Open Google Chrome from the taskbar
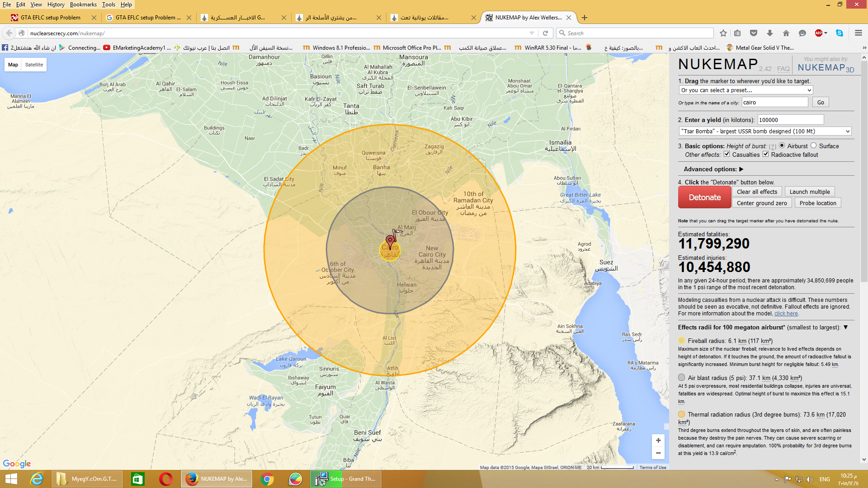 [267, 479]
